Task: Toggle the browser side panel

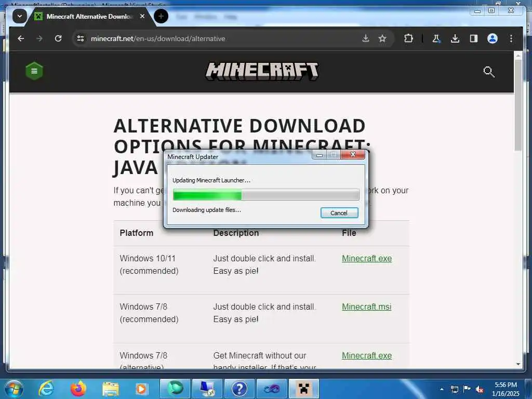Action: pos(474,38)
